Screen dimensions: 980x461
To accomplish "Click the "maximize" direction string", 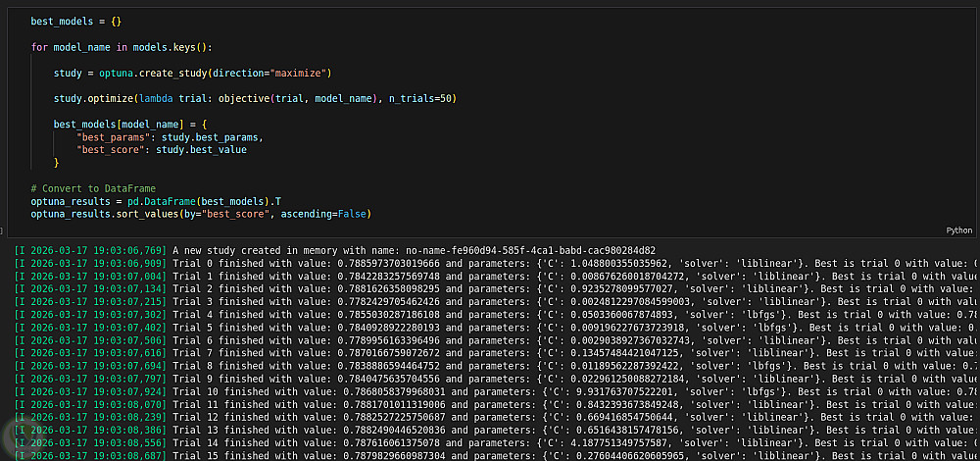I will (x=297, y=74).
